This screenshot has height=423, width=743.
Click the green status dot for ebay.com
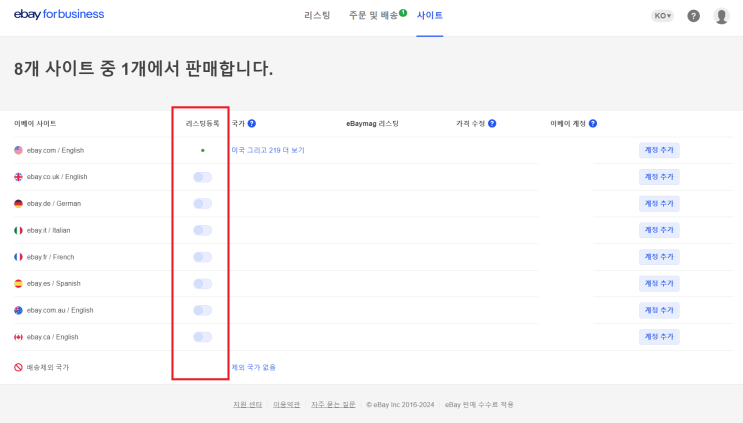pyautogui.click(x=202, y=150)
